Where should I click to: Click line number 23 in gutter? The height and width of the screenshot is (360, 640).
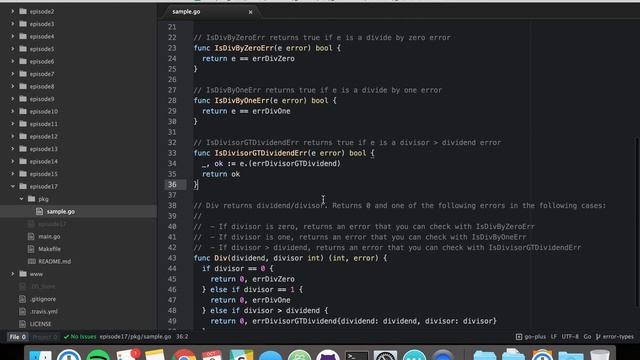pyautogui.click(x=172, y=48)
